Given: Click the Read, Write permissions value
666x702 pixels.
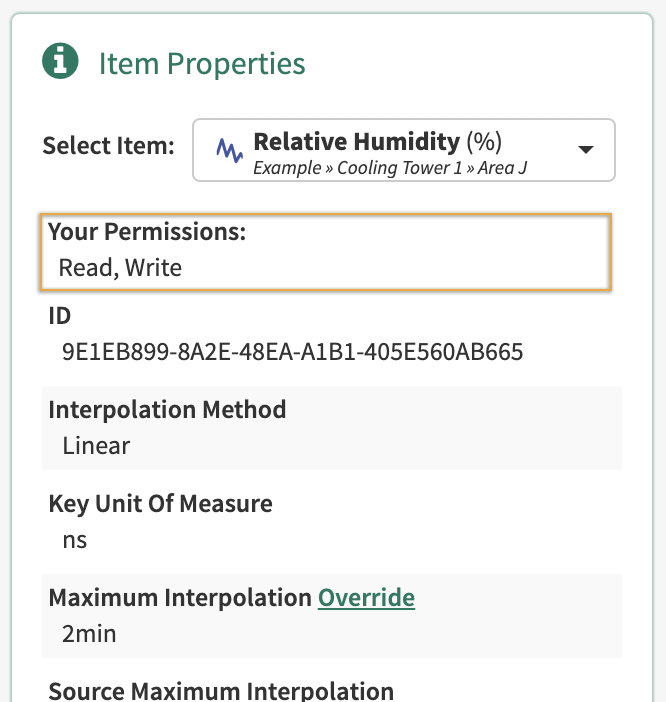Looking at the screenshot, I should coord(120,267).
